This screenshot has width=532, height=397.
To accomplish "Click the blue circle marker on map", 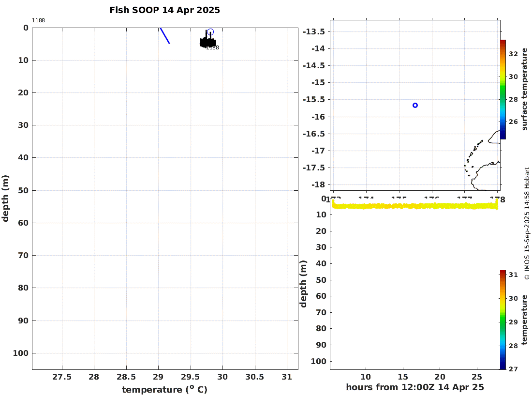I will tap(415, 105).
